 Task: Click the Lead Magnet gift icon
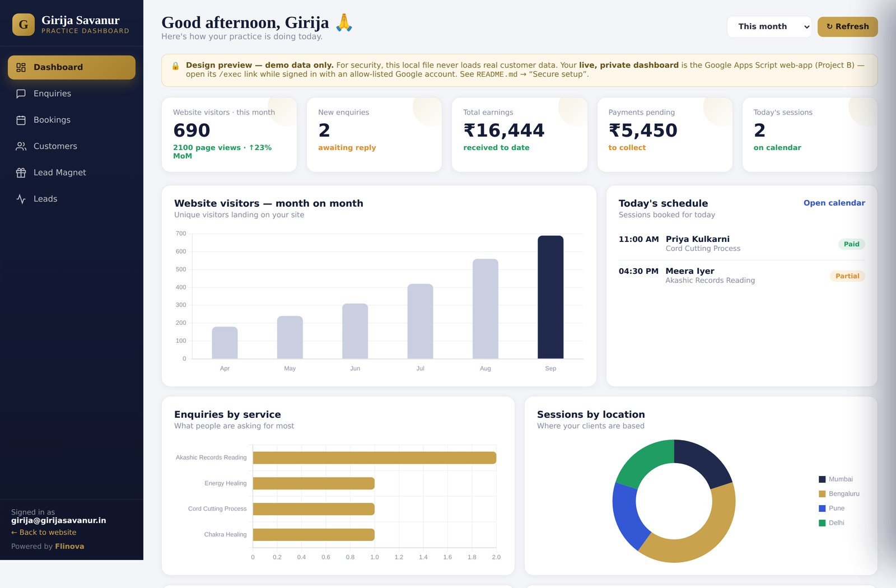tap(21, 172)
